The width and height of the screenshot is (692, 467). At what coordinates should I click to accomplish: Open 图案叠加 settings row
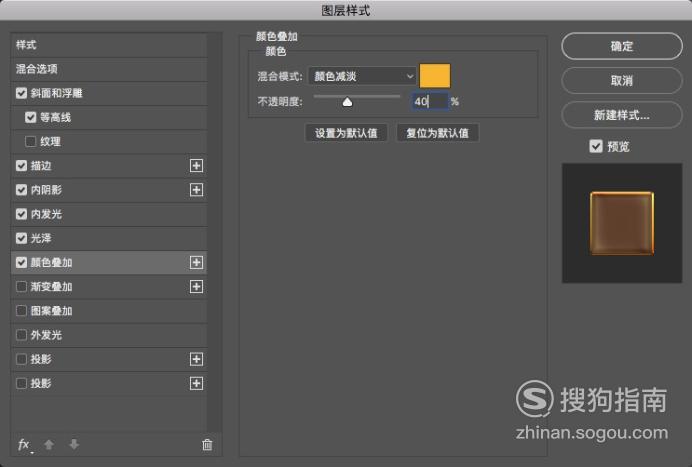pos(109,311)
